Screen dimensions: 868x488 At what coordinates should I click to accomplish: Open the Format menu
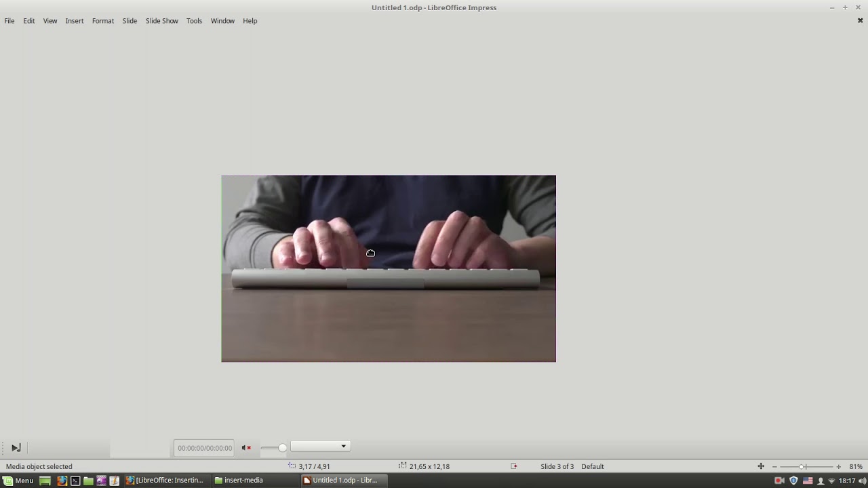[103, 21]
